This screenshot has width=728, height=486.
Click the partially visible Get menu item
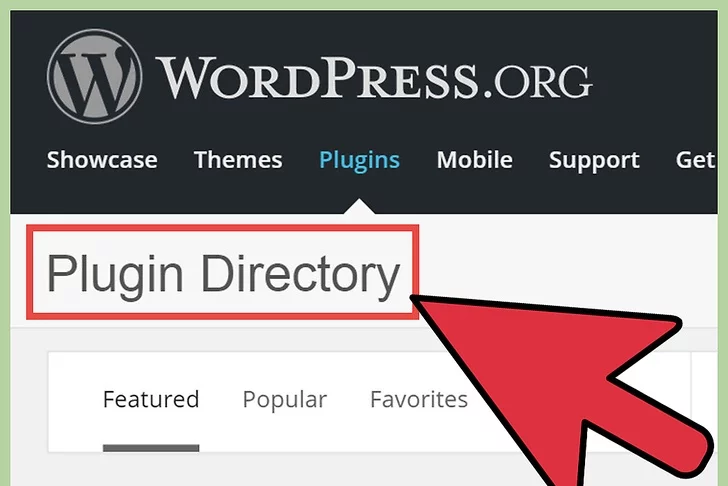696,160
